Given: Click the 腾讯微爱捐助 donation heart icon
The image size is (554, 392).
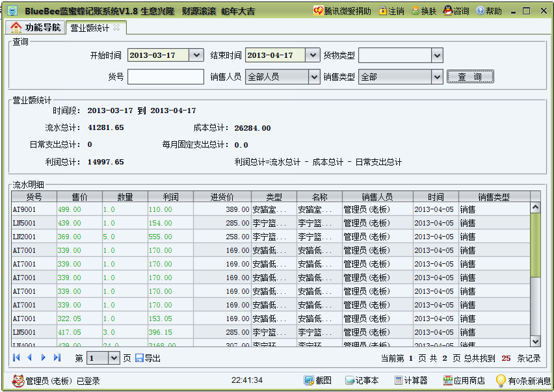Looking at the screenshot, I should [317, 10].
